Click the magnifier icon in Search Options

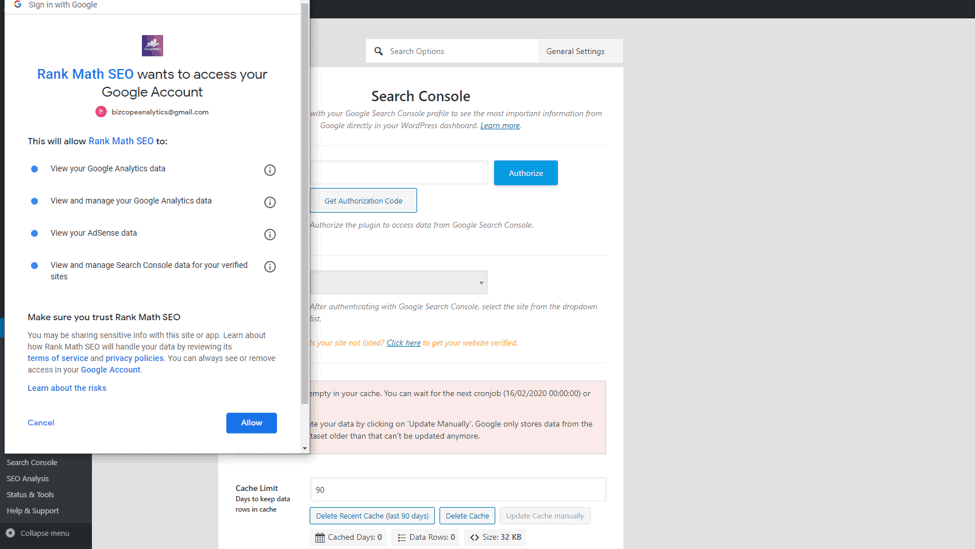tap(378, 51)
